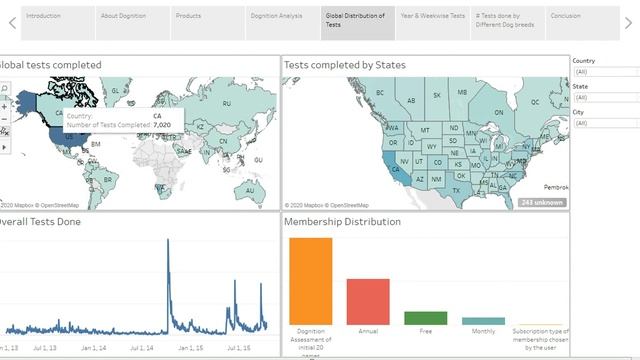Select Nevada (NV) on the states map
This screenshot has width=640, height=360.
point(404,162)
